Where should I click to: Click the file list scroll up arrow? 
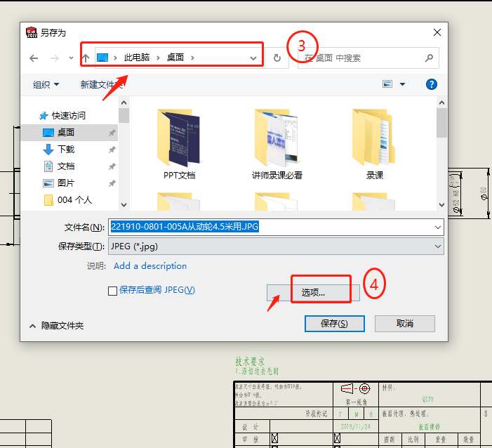point(441,103)
